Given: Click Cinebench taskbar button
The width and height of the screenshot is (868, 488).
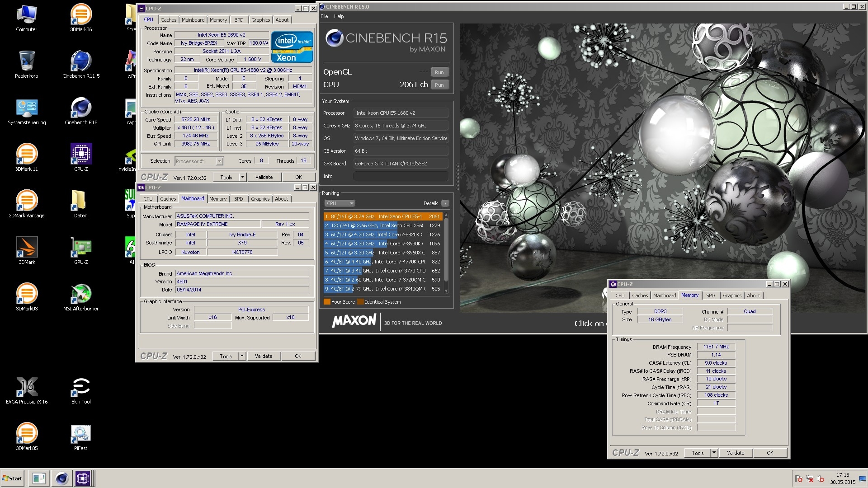Looking at the screenshot, I should click(61, 478).
